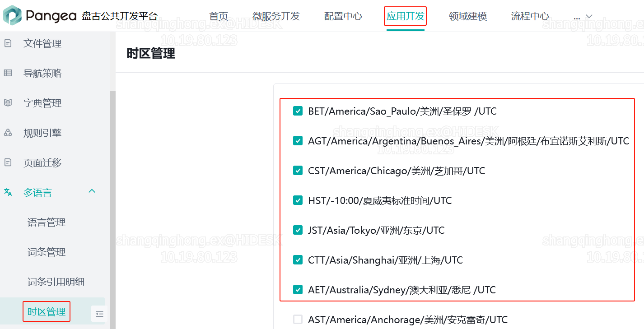Screen dimensions: 644x329
Task: Open the more navigation items dropdown
Action: [x=583, y=17]
